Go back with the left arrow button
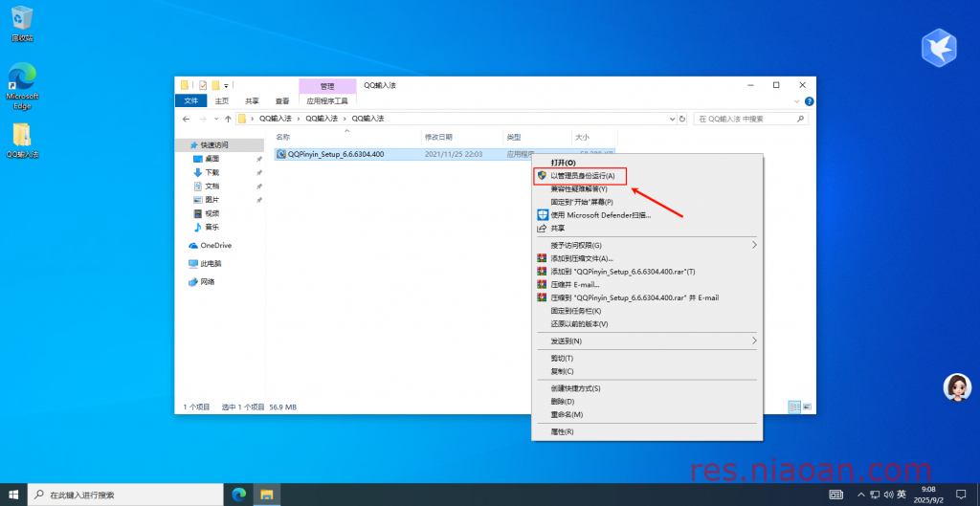 (186, 119)
